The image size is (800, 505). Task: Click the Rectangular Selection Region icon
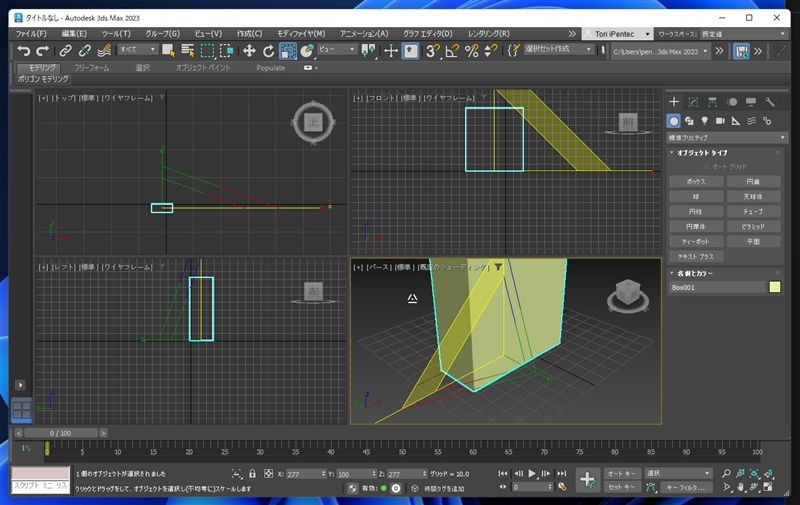(207, 50)
